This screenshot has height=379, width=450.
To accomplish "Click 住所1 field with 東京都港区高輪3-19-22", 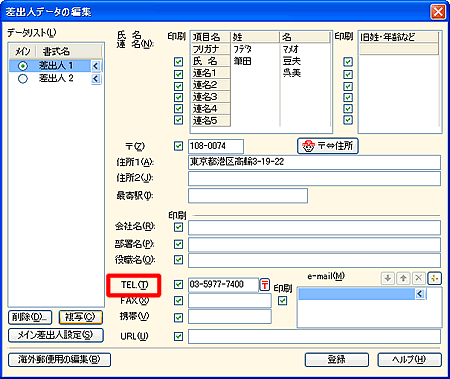I will pos(314,162).
